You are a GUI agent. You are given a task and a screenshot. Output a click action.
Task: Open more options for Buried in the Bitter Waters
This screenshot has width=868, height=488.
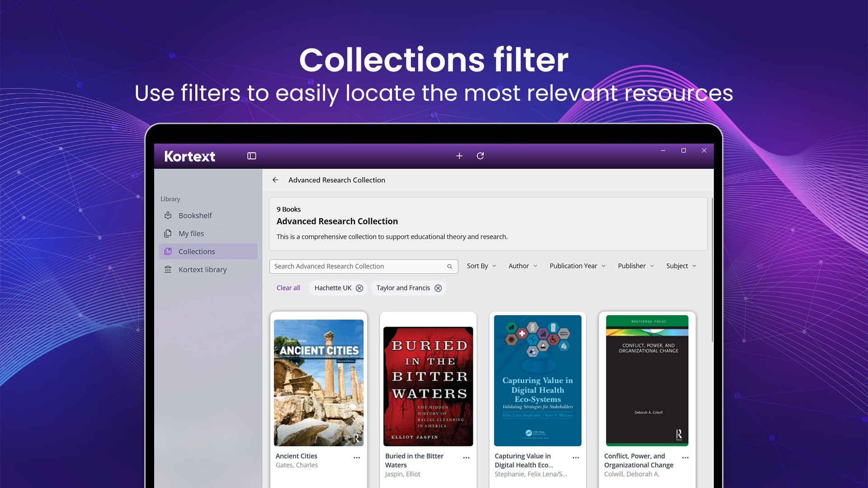click(466, 457)
